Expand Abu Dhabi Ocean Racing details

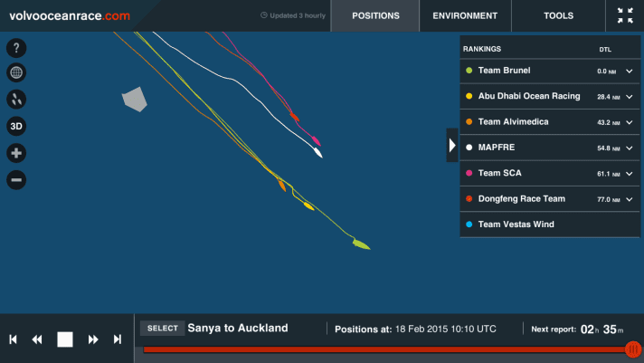pyautogui.click(x=630, y=97)
